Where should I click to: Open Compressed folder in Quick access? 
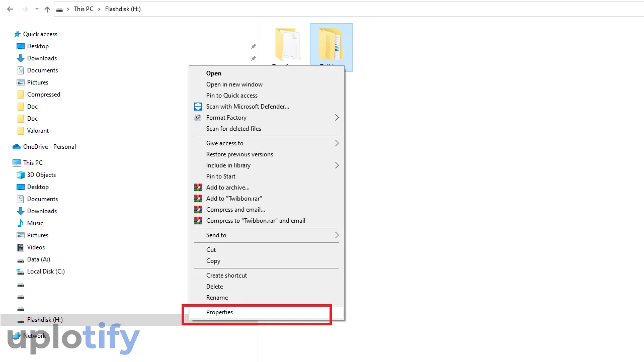[x=44, y=95]
